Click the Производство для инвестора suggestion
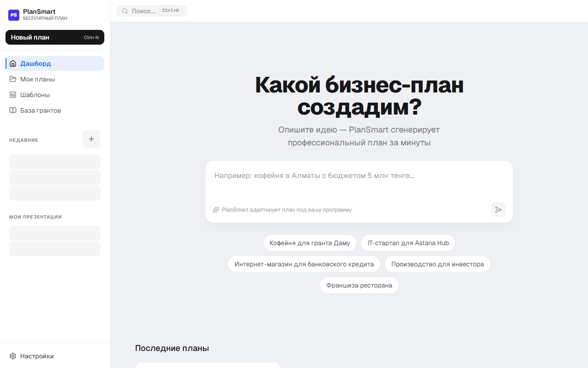Viewport: 588px width, 368px height. tap(437, 264)
